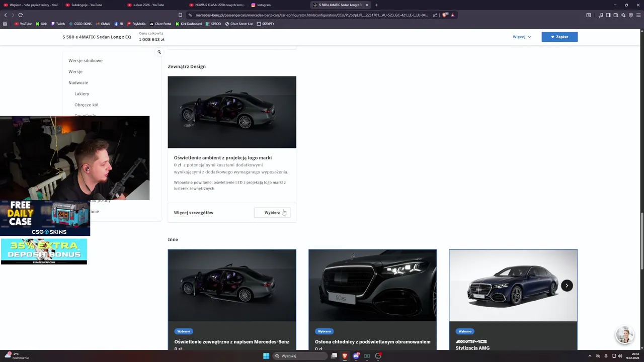Click Osłona chłodnicy grille card image

point(372,285)
